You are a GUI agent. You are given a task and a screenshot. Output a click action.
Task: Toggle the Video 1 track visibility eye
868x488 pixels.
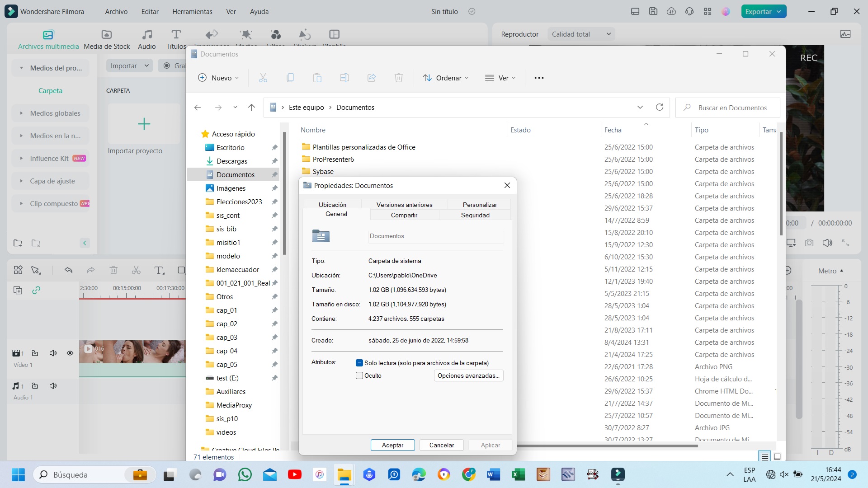click(70, 353)
